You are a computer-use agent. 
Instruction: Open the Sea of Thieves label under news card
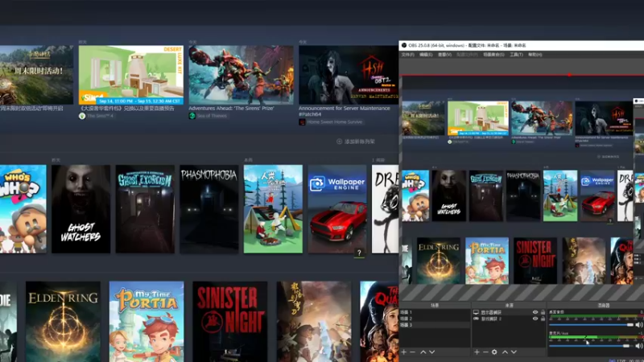pyautogui.click(x=212, y=116)
